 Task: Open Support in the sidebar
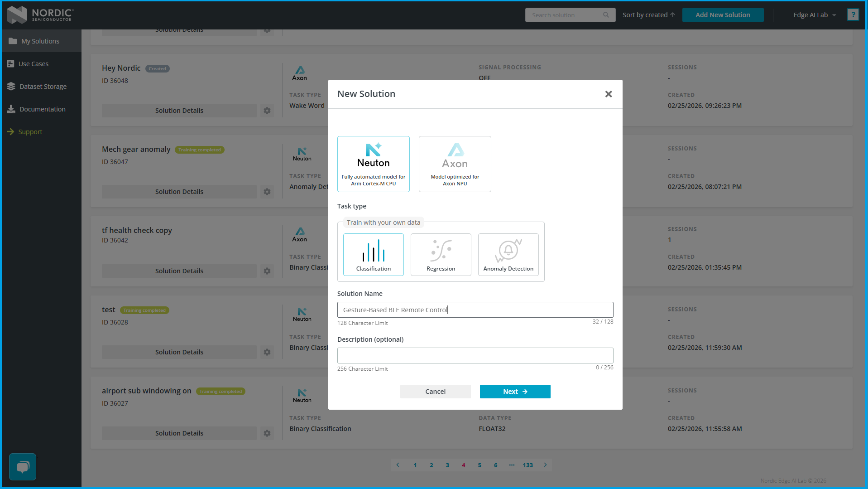point(42,132)
